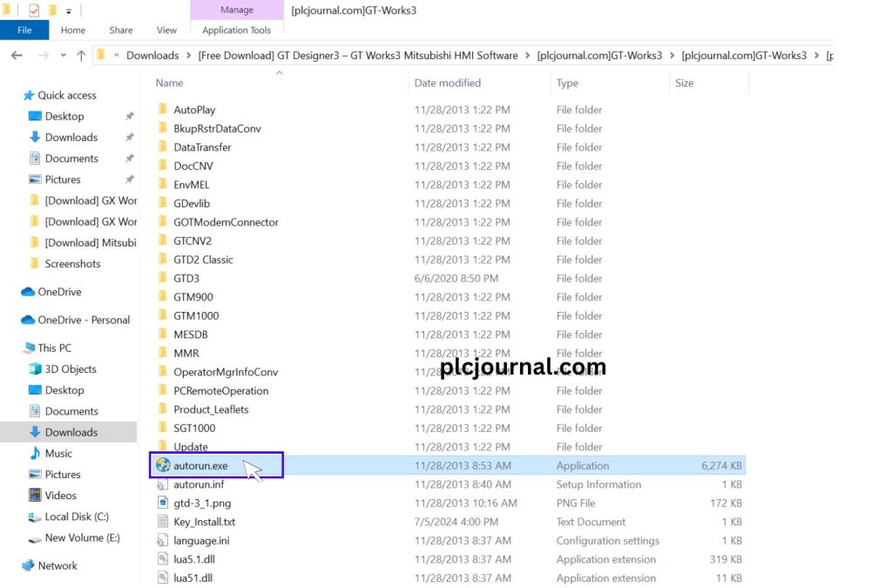
Task: Click the Forward navigation arrow
Action: coord(43,55)
